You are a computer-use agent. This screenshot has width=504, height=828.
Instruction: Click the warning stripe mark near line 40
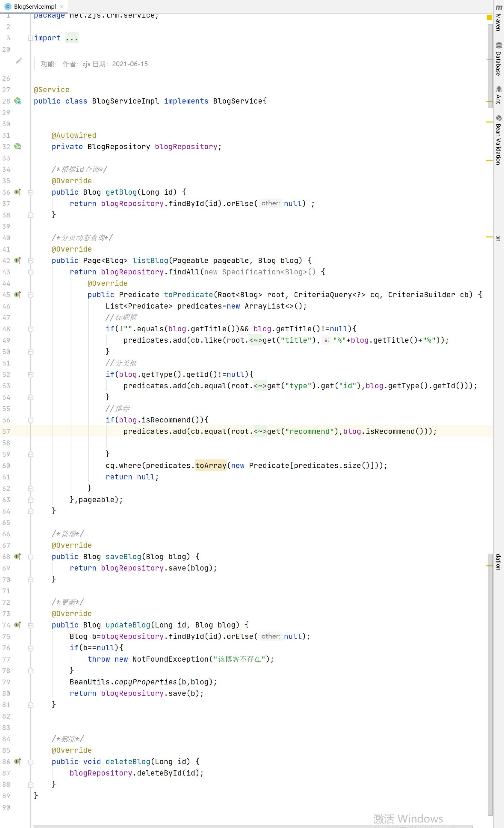(x=489, y=237)
